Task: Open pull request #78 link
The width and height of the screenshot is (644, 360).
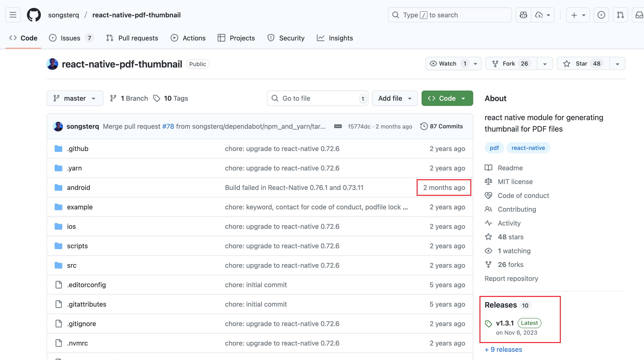Action: click(x=169, y=126)
